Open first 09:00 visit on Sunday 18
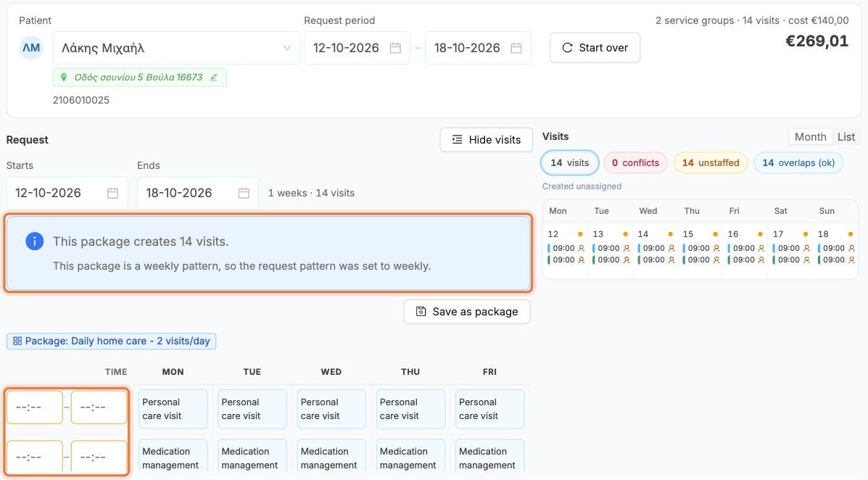This screenshot has width=868, height=480. 836,248
